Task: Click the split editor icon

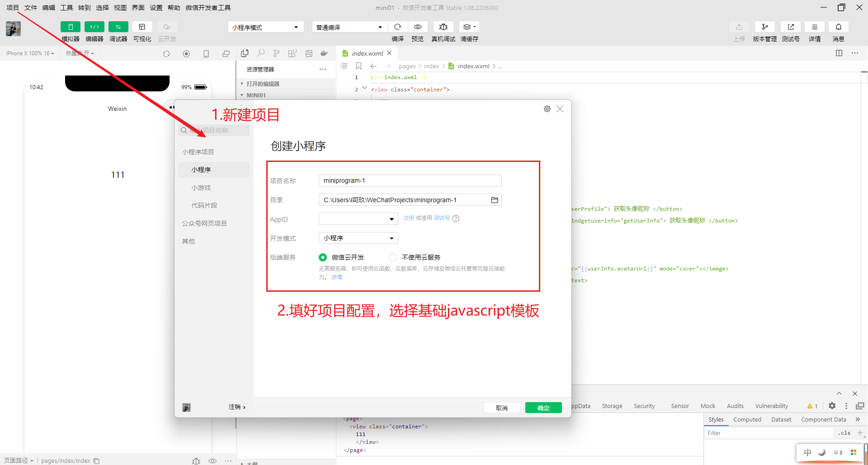Action: (x=839, y=53)
